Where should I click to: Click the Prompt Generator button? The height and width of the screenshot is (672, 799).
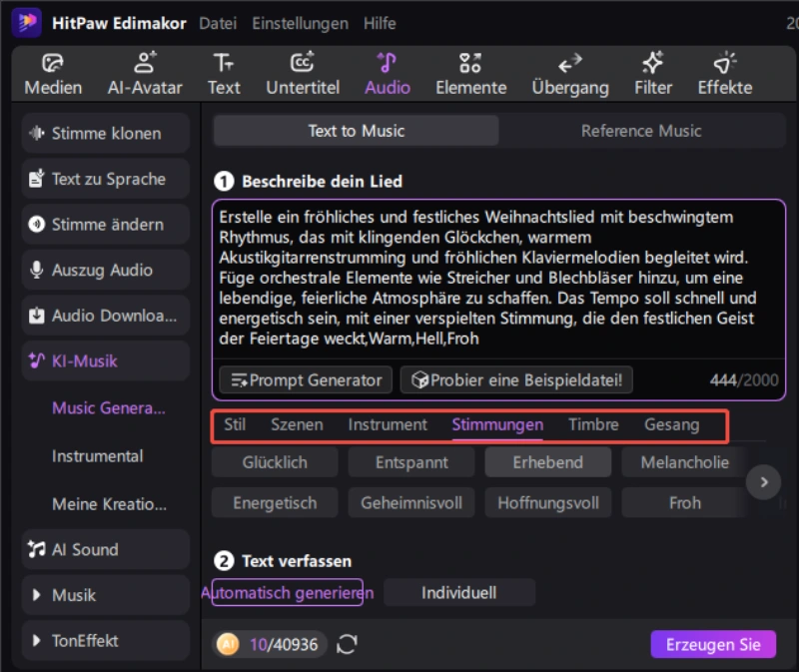306,380
